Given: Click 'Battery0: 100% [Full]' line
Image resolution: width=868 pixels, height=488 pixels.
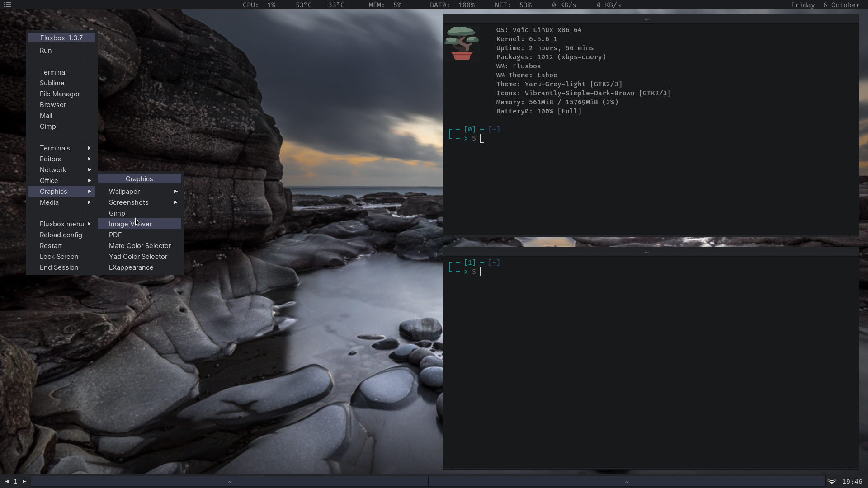Looking at the screenshot, I should (539, 111).
